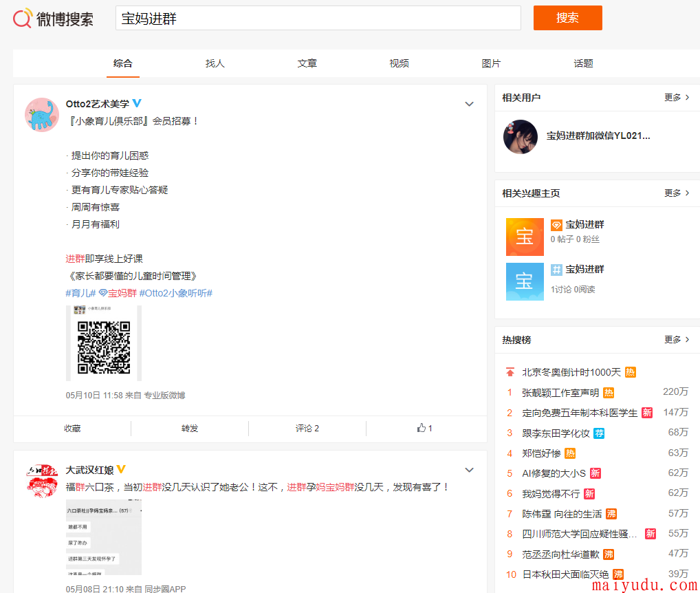This screenshot has width=700, height=593.
Task: Open 宝妈进群 link with 0 帖子 0 粉丝
Action: pyautogui.click(x=584, y=224)
